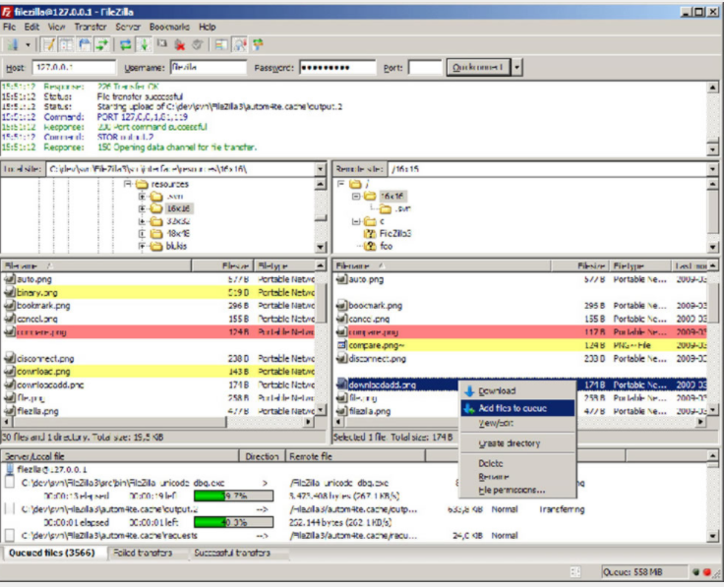Screen dimensions: 724x588
Task: Open the filename filters toolbar icon
Action: 222,44
